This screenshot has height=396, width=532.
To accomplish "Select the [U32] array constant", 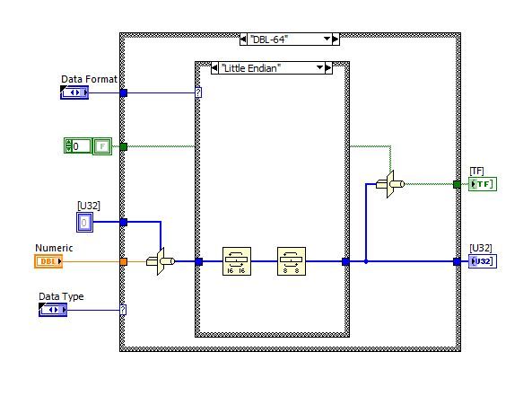I will [x=84, y=223].
